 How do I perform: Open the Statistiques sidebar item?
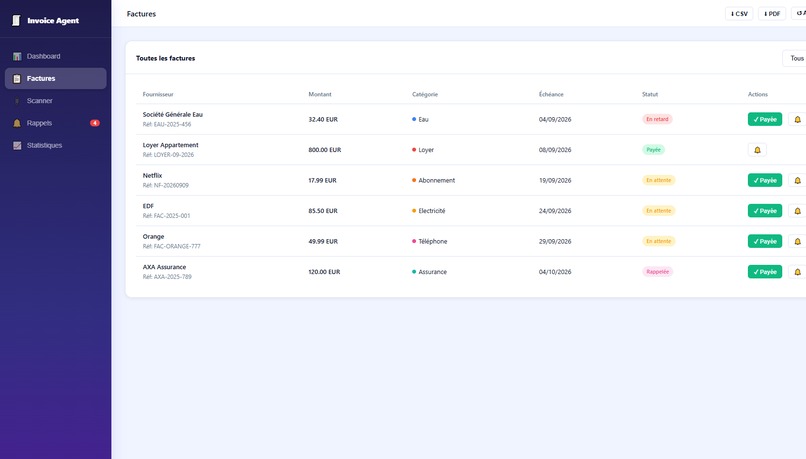click(x=56, y=145)
